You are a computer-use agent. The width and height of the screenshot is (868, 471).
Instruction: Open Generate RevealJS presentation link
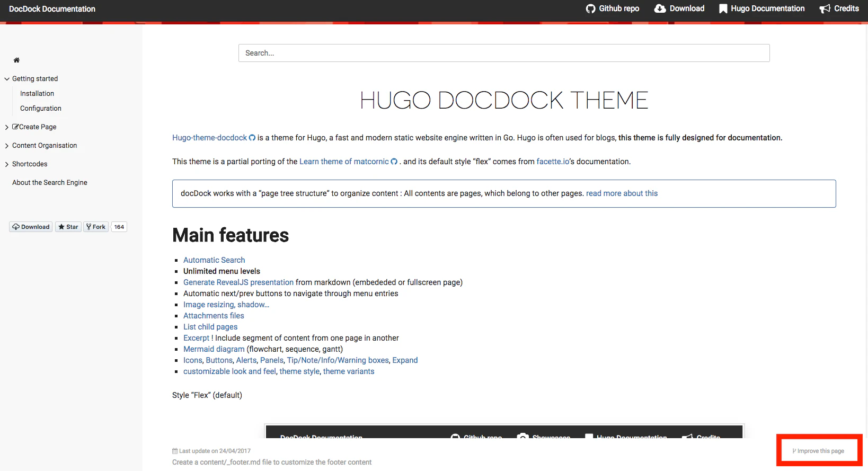click(x=238, y=282)
